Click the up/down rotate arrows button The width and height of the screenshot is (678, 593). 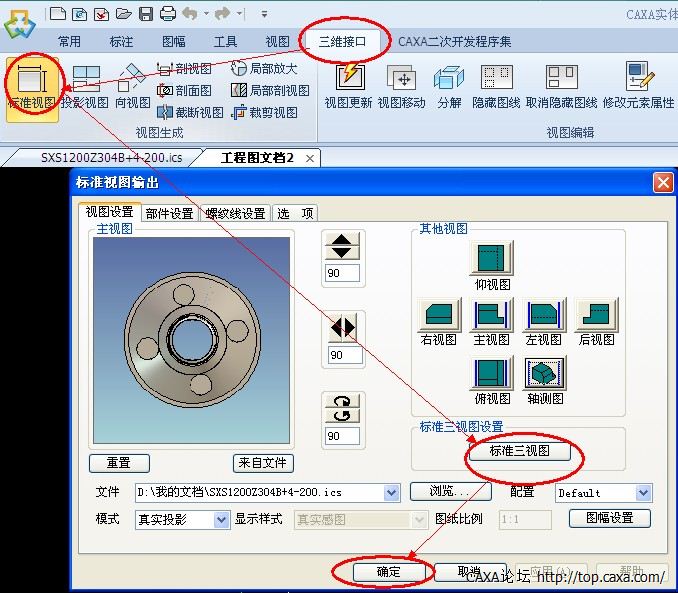coord(342,246)
